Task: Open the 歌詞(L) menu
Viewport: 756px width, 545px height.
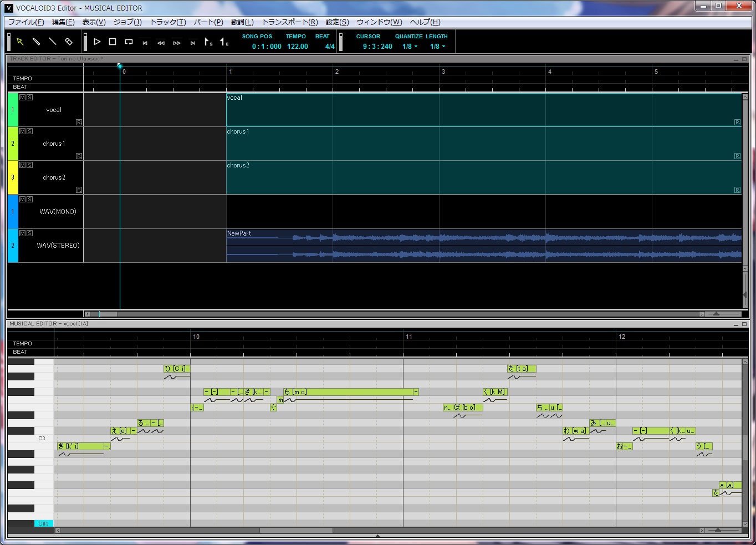Action: 242,22
